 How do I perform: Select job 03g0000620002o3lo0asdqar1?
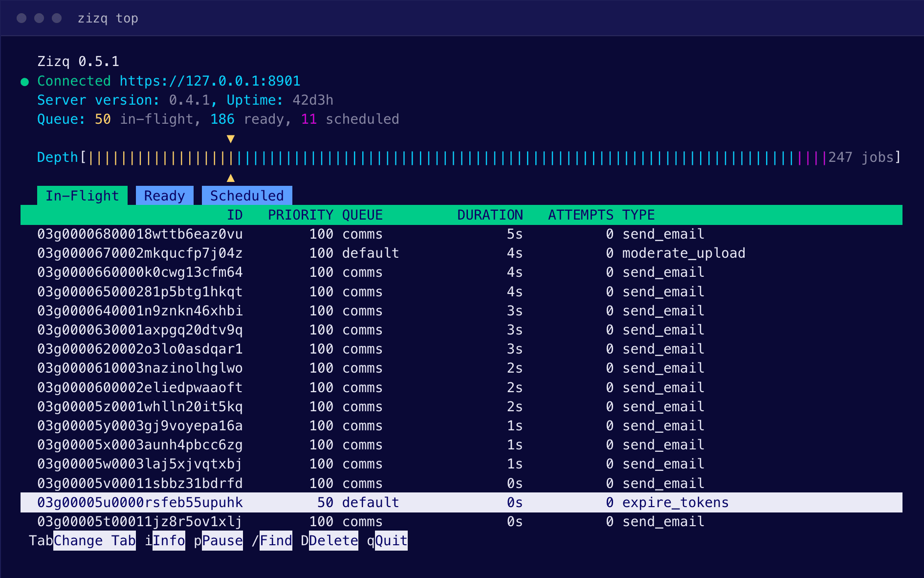(462, 349)
